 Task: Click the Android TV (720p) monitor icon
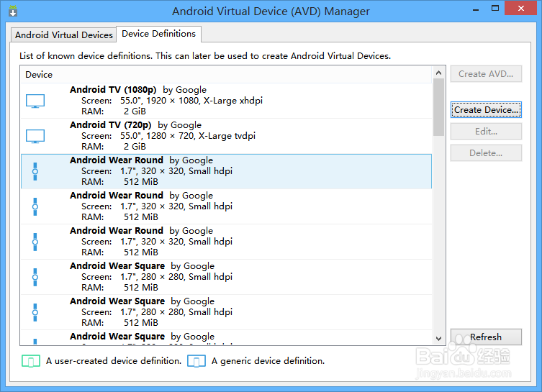point(35,137)
